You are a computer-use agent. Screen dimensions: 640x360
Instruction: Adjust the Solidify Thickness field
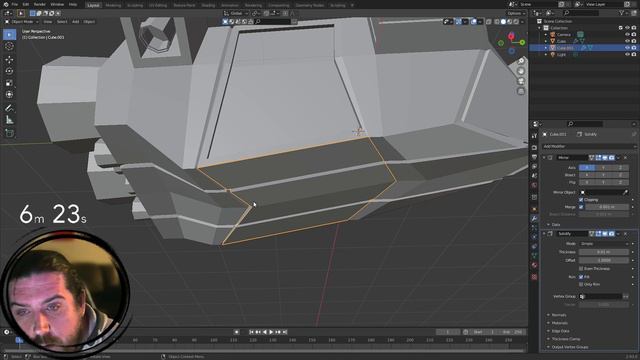[x=604, y=252]
